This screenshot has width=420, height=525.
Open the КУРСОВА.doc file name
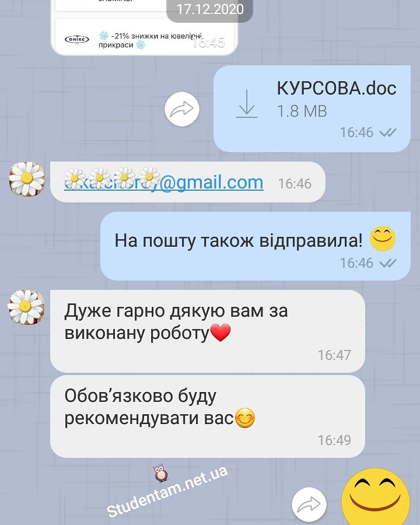click(336, 88)
